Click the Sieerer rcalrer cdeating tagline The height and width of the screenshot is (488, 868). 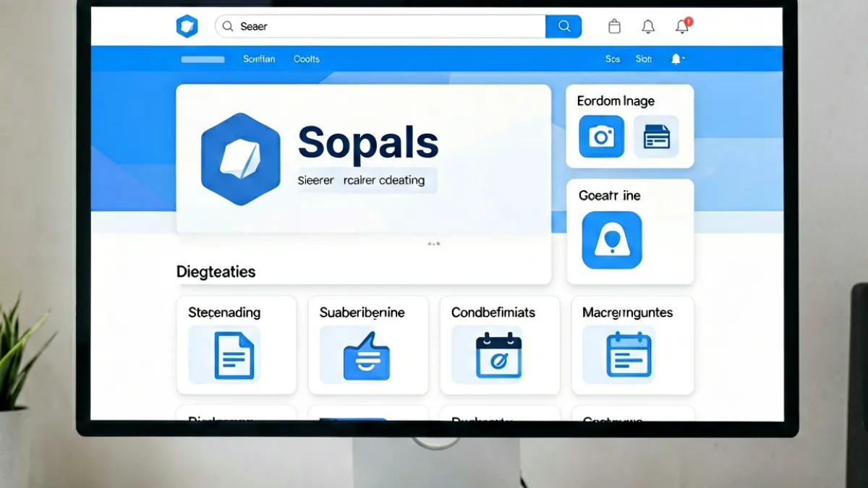click(x=362, y=180)
